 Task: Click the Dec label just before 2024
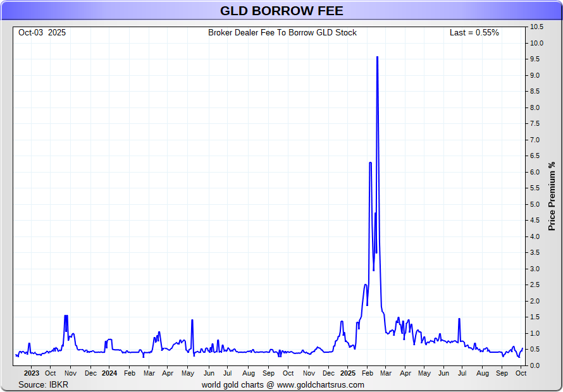[x=90, y=373]
